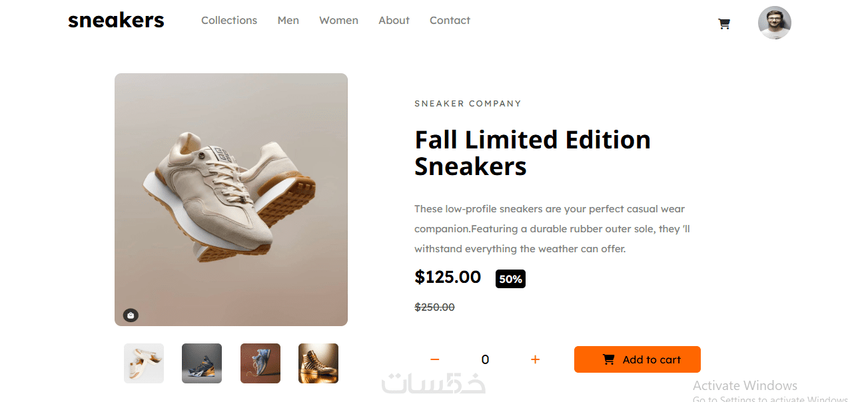Increase quantity with the plus icon
The image size is (868, 402).
point(535,359)
